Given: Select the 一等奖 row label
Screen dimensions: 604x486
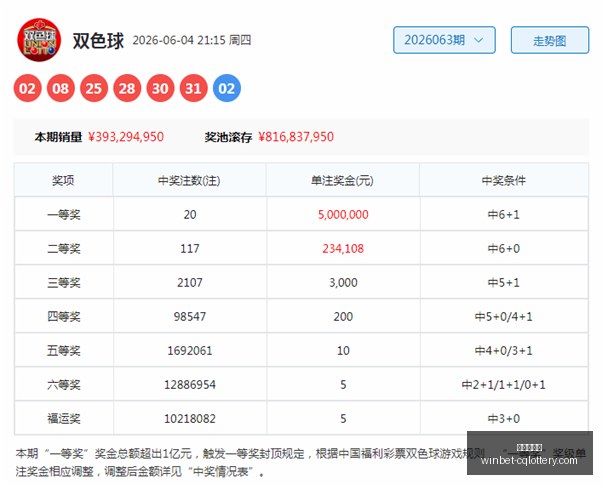Looking at the screenshot, I should click(64, 215).
